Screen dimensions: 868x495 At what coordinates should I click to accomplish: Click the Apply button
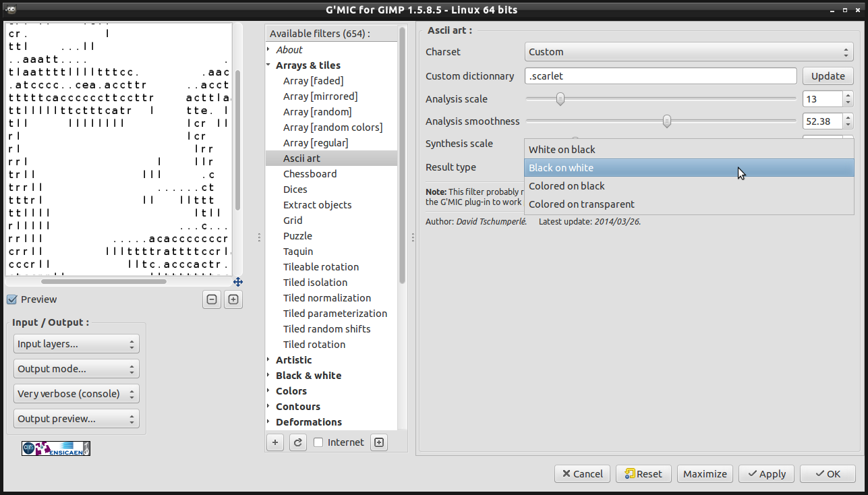[x=766, y=474]
